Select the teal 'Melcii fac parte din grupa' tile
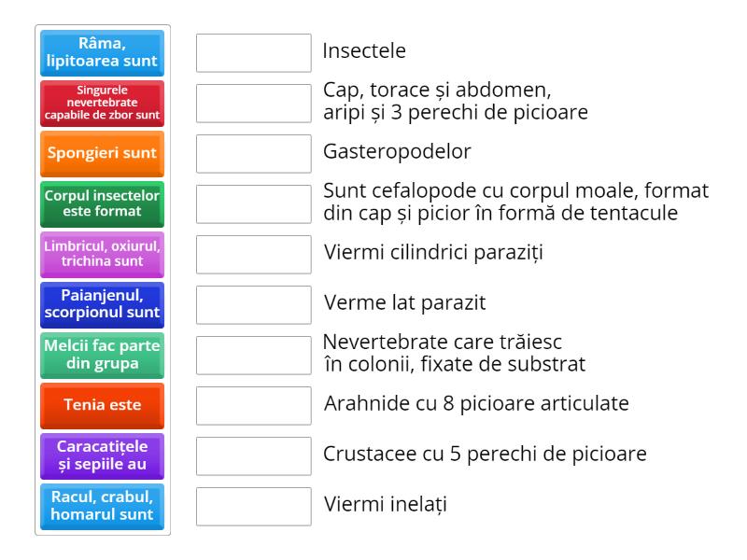This screenshot has width=747, height=560. [x=103, y=356]
